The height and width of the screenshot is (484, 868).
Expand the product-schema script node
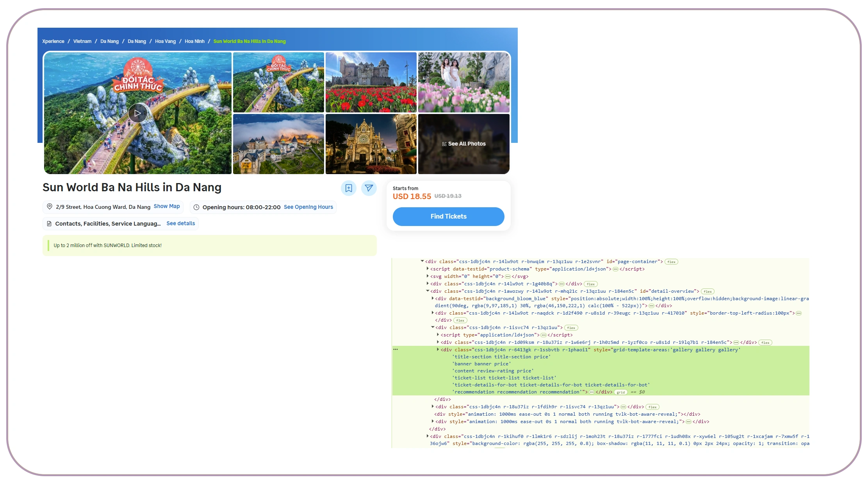click(428, 269)
